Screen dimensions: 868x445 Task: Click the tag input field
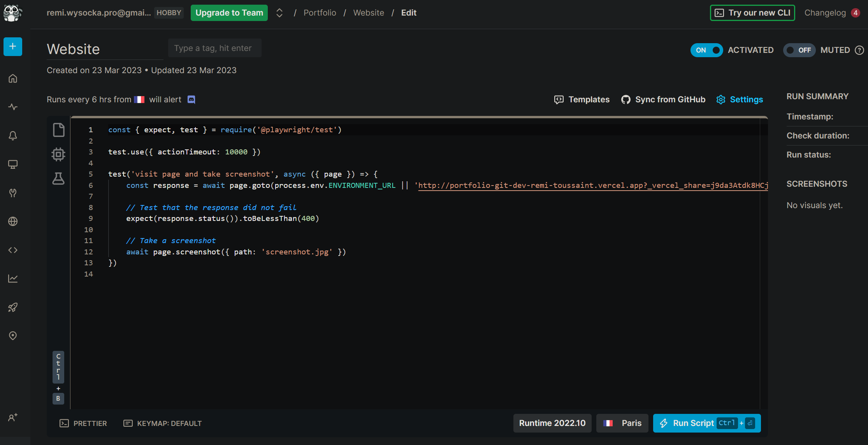tap(214, 48)
